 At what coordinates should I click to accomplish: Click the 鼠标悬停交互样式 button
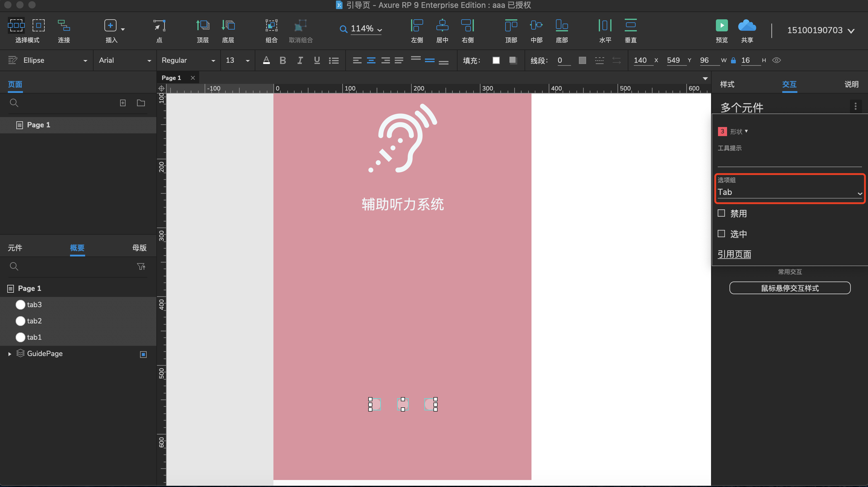pos(790,288)
